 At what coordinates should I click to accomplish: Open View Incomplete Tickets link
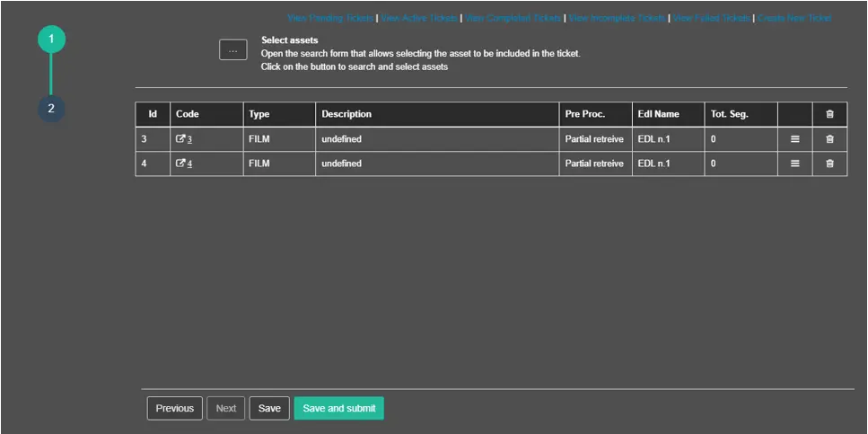click(x=617, y=18)
